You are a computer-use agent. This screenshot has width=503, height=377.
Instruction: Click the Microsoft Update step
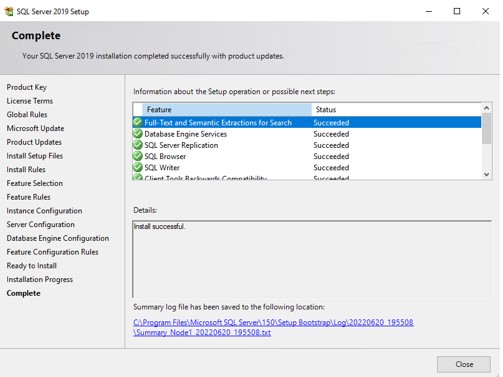[x=35, y=128]
